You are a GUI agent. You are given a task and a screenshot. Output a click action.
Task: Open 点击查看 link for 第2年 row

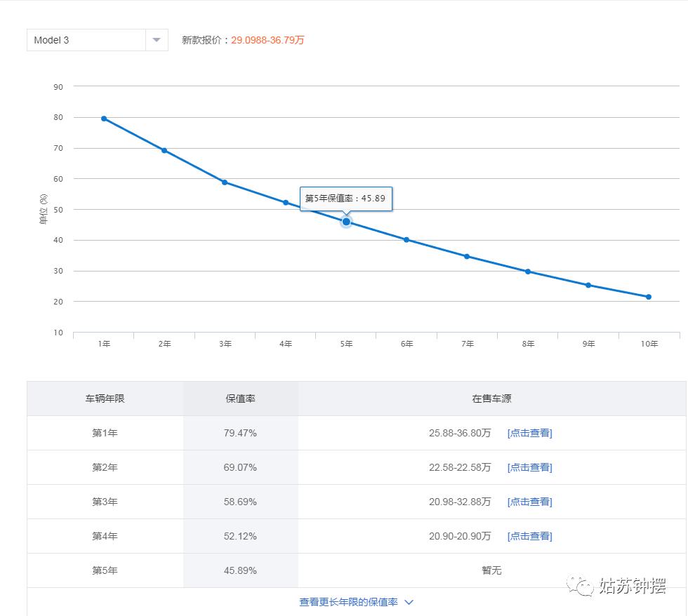click(x=529, y=467)
